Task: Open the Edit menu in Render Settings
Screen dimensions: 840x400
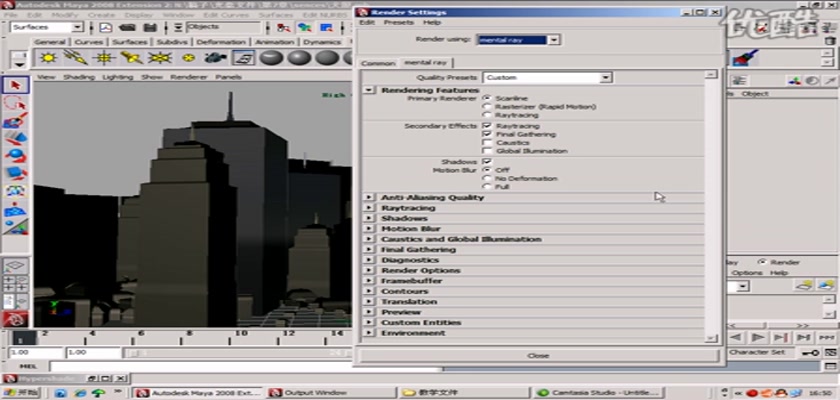Action: click(x=367, y=22)
